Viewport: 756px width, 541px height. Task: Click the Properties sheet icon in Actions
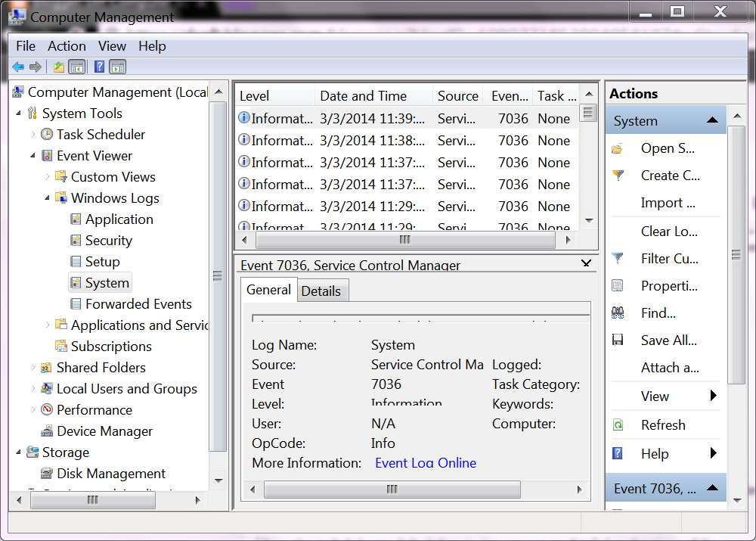coord(618,286)
